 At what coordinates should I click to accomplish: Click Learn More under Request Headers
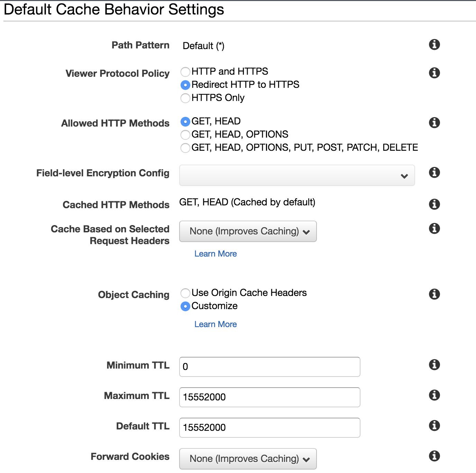(x=216, y=254)
